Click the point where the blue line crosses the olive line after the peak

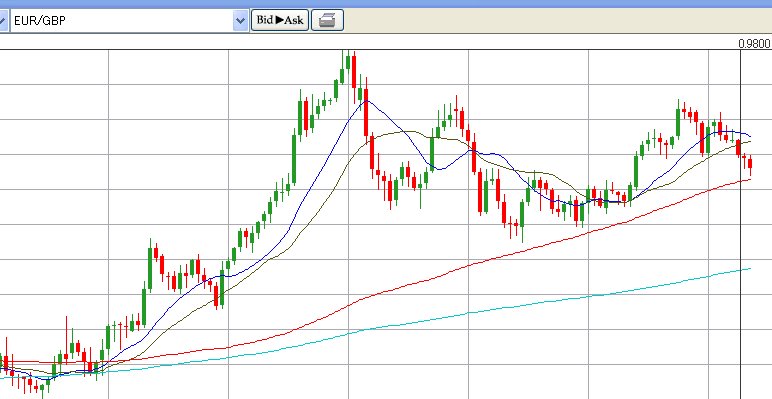click(405, 132)
